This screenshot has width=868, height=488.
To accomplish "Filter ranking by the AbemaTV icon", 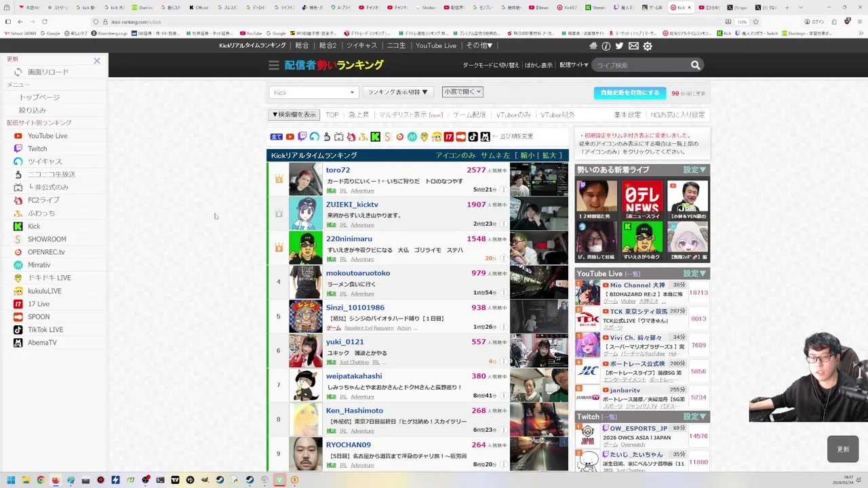I will [x=485, y=137].
